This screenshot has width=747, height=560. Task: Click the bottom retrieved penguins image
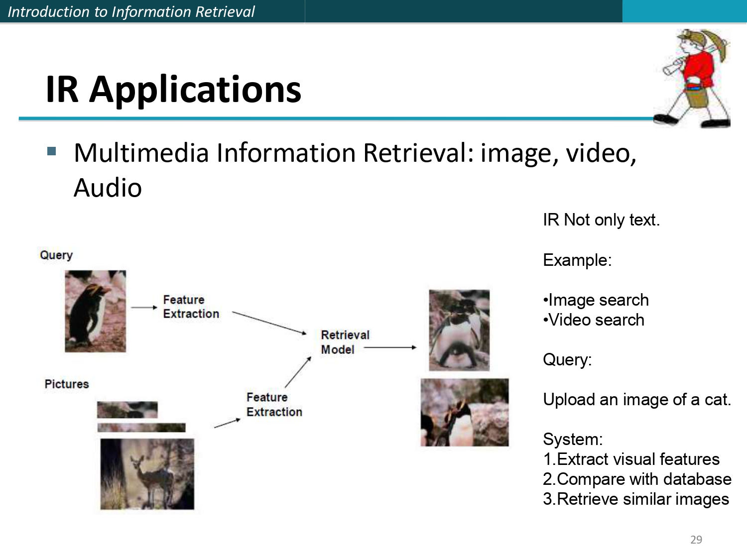[464, 411]
